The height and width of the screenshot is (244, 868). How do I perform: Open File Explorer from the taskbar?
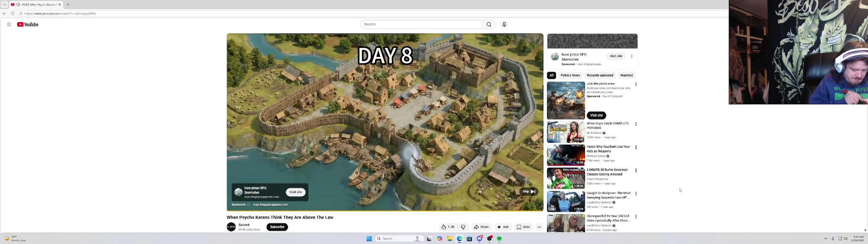449,239
